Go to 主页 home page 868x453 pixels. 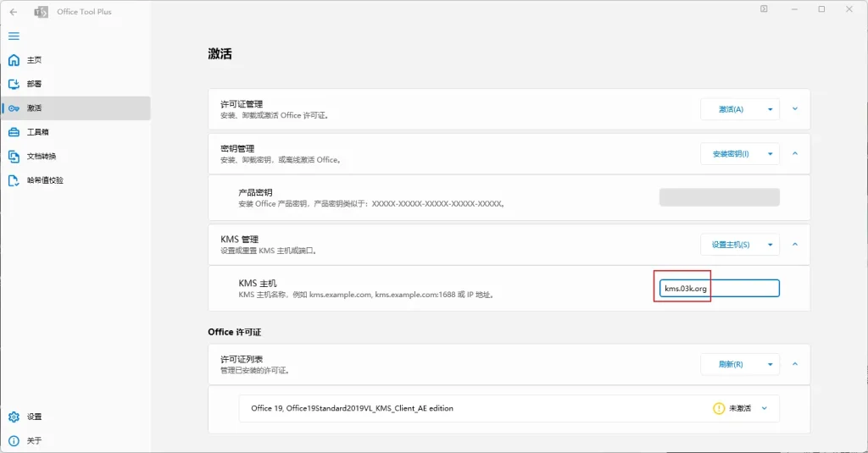click(75, 60)
